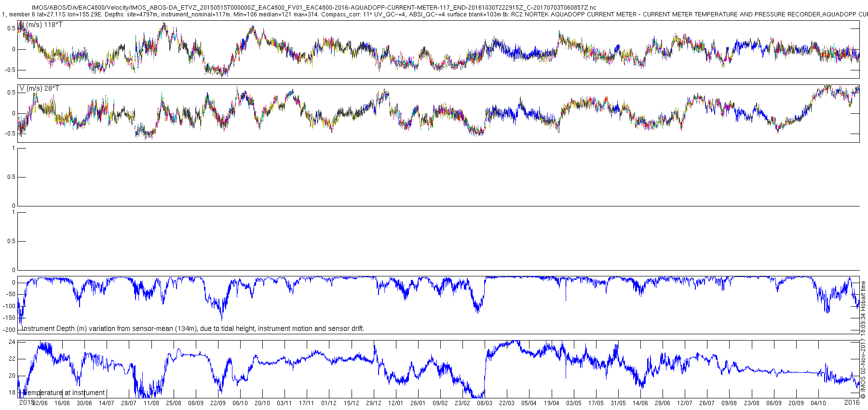Click the '06/09' date tick label
This screenshot has width=868, height=410.
tap(774, 403)
